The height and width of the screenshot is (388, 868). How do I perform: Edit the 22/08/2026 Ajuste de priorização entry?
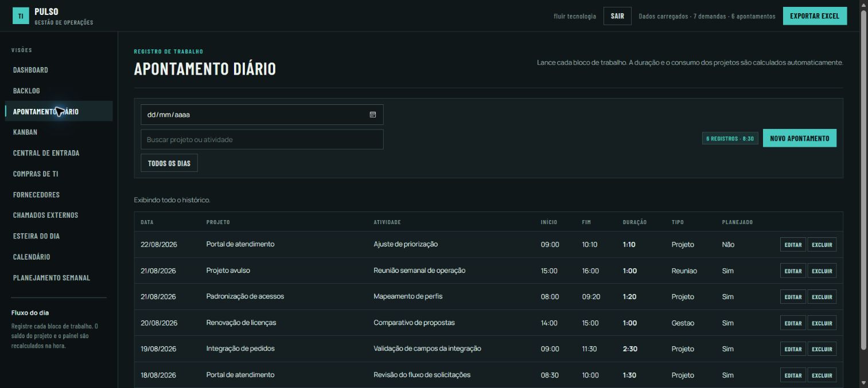click(x=793, y=245)
